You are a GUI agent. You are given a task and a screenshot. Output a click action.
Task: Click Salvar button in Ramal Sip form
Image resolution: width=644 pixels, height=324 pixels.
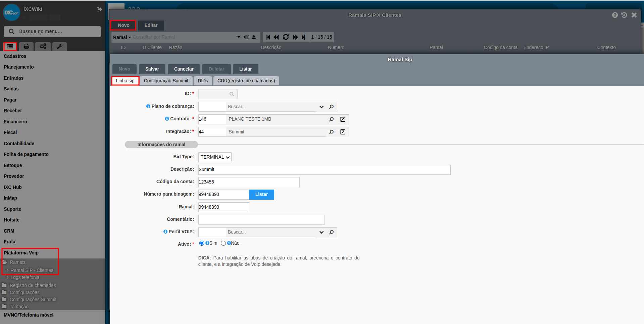tap(152, 69)
